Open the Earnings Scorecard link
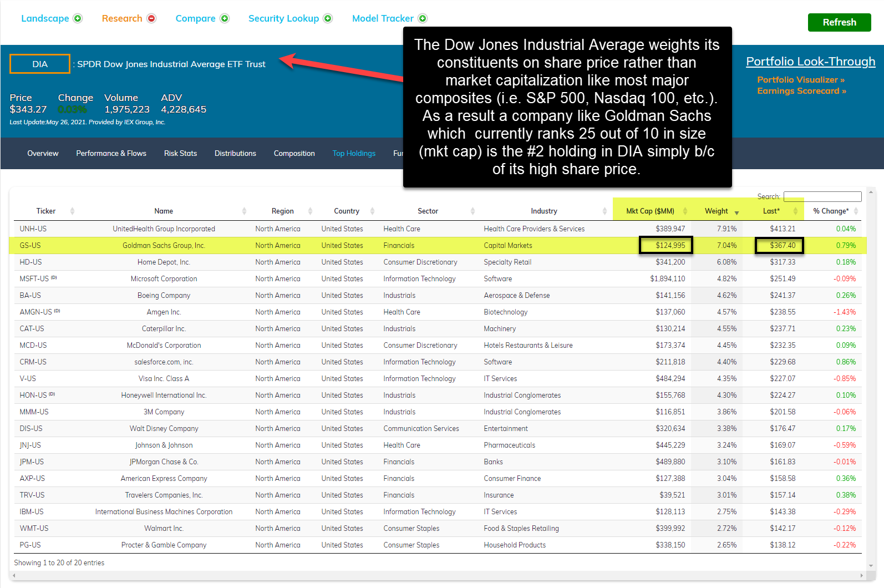The image size is (884, 588). (801, 91)
